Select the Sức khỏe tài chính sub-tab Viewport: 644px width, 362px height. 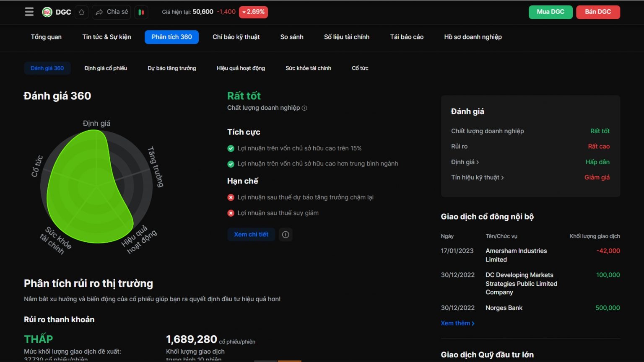[x=308, y=68]
